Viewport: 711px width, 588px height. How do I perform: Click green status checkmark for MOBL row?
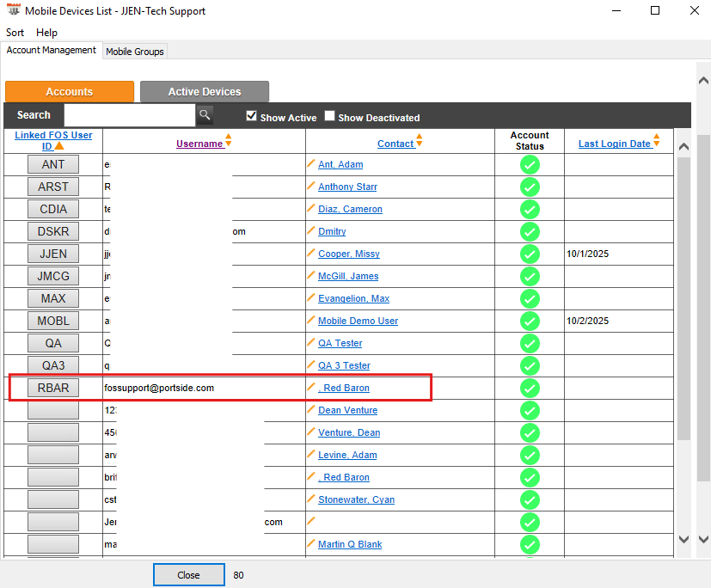coord(530,321)
